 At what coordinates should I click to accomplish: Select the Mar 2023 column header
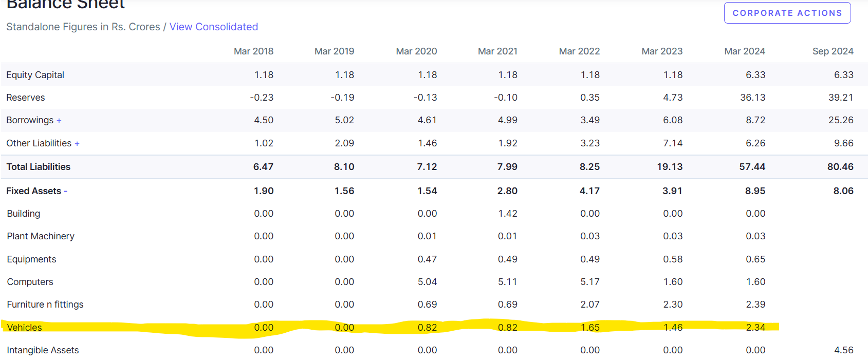pos(662,51)
